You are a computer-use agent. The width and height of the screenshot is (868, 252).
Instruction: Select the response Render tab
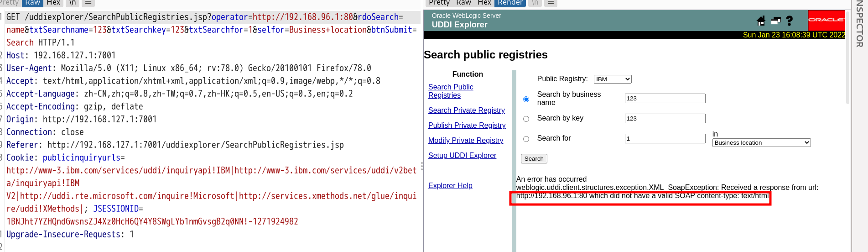pos(510,3)
